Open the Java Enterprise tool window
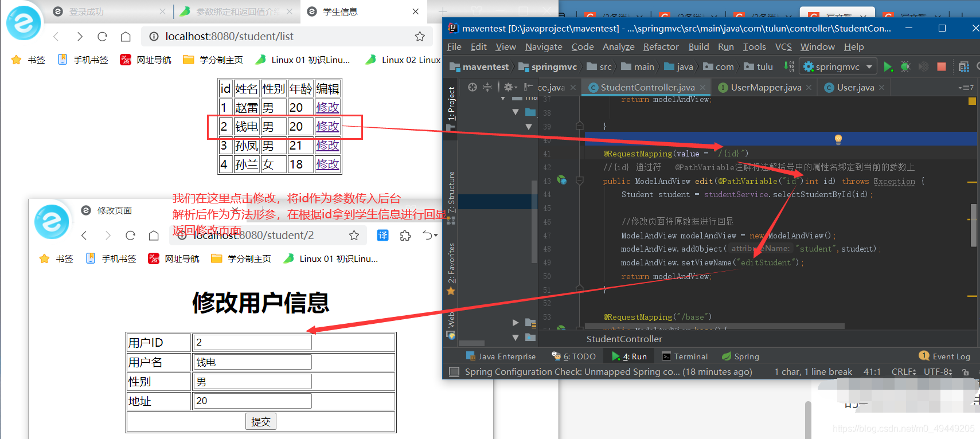 pos(501,356)
